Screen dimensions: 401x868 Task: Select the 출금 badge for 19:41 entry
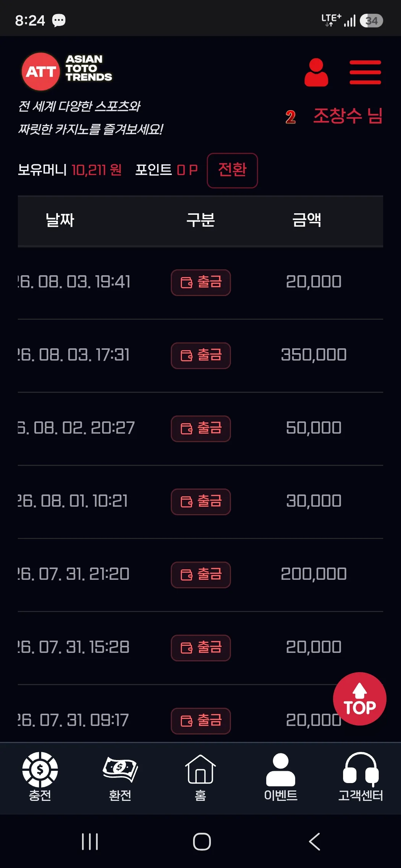(201, 282)
